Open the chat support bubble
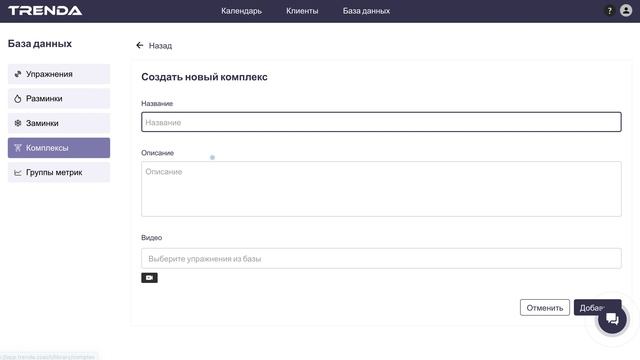This screenshot has width=640, height=360. (x=612, y=319)
